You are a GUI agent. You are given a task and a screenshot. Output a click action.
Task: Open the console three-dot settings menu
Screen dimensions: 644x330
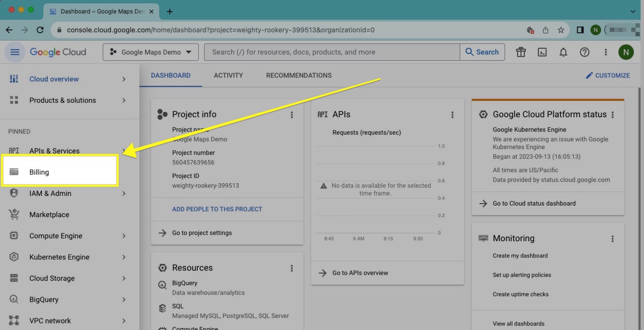(606, 52)
